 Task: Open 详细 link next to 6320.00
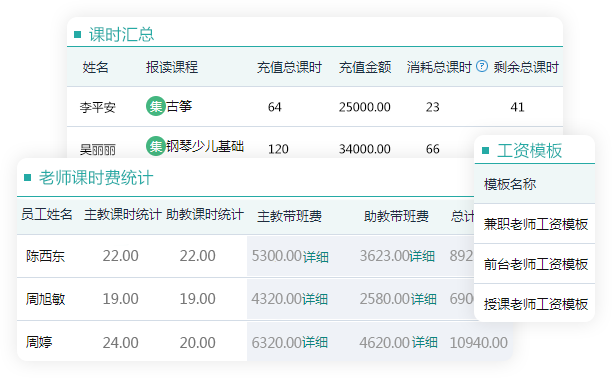tap(315, 342)
